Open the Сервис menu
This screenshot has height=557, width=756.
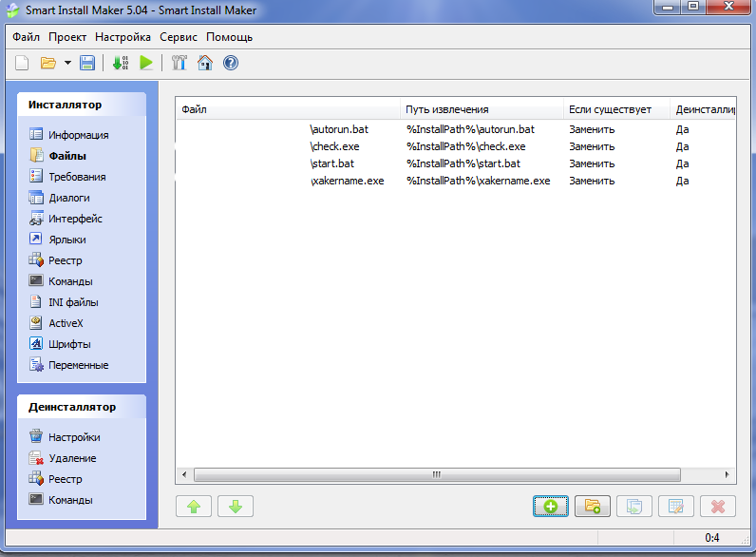tap(179, 37)
